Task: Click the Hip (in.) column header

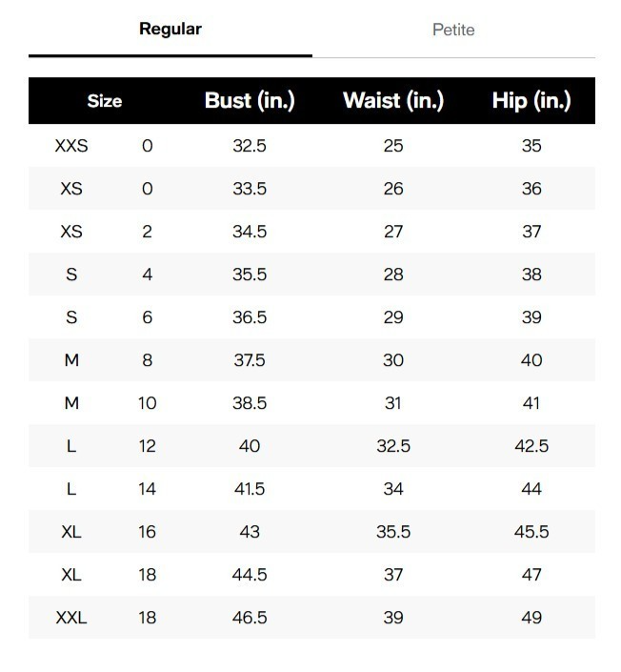Action: coord(531,101)
